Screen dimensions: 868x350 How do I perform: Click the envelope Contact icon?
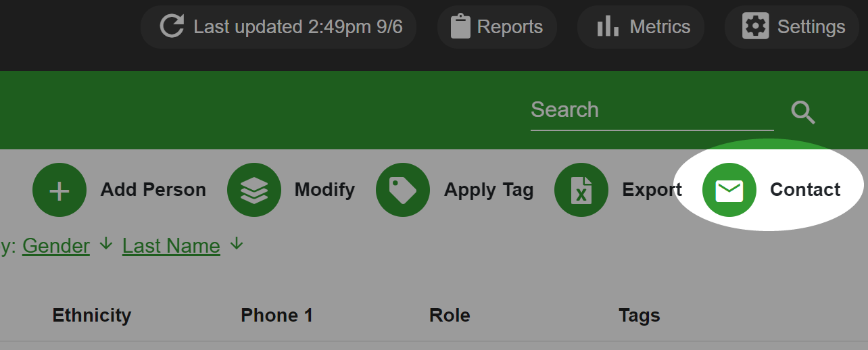coord(729,191)
